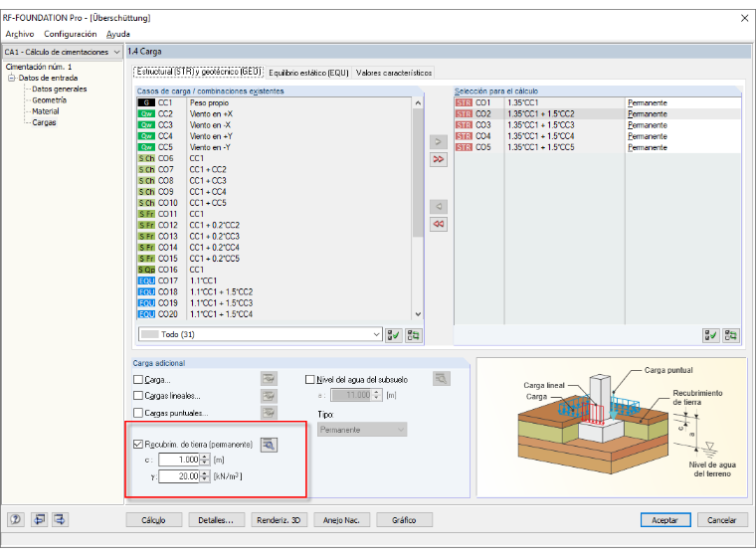This screenshot has width=756, height=557.
Task: Adjust groundwater level e spinner
Action: [377, 395]
